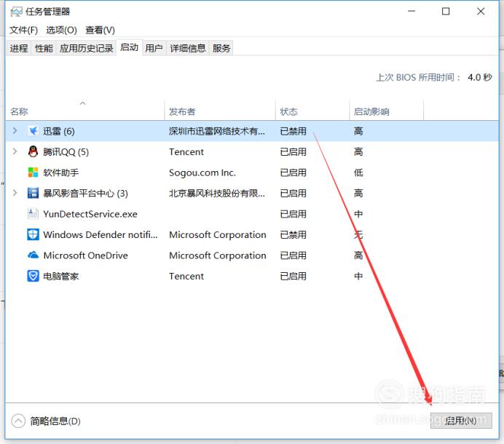Screen dimensions: 504x444
Task: Switch to the 性能 tab
Action: pyautogui.click(x=44, y=48)
